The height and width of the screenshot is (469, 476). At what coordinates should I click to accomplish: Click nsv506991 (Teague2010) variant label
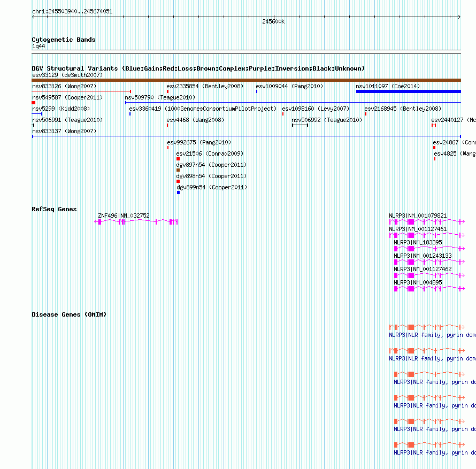point(67,120)
